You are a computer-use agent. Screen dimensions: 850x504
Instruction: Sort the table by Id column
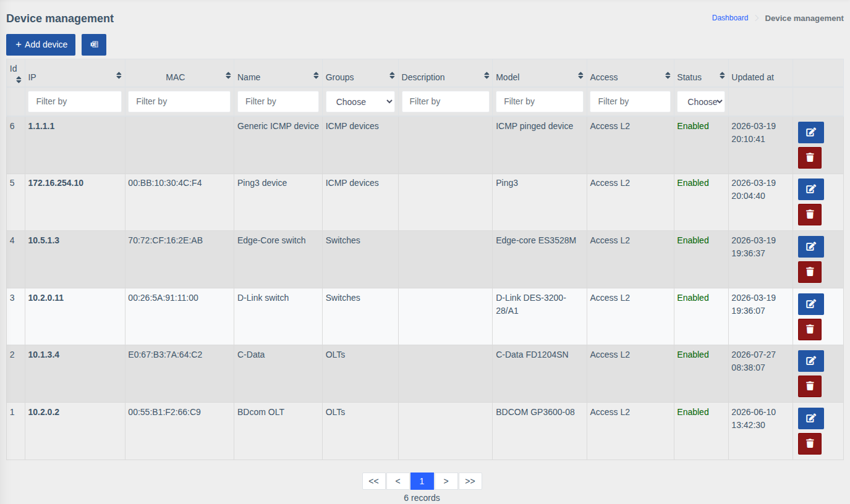click(x=19, y=79)
